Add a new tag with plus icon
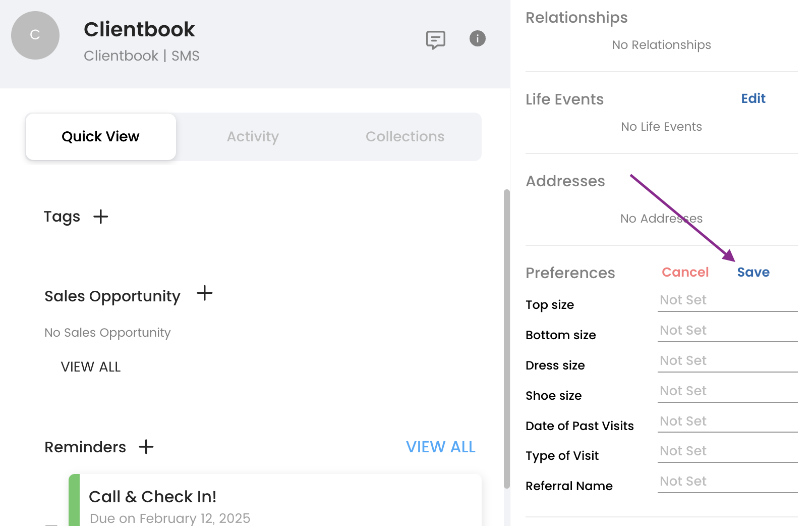This screenshot has width=812, height=526. (101, 217)
